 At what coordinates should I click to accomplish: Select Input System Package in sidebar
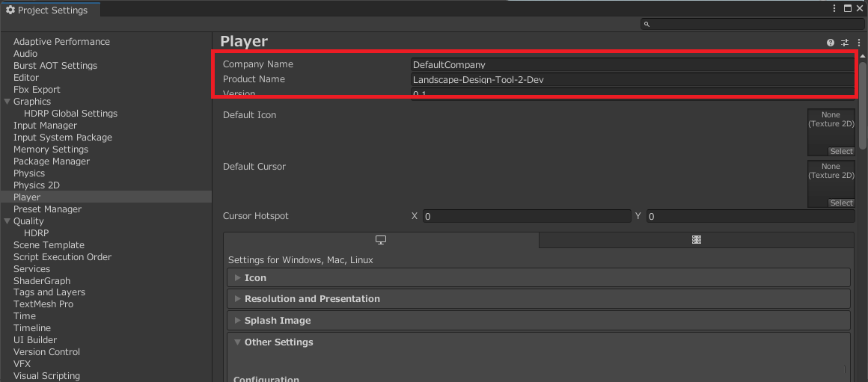(63, 138)
